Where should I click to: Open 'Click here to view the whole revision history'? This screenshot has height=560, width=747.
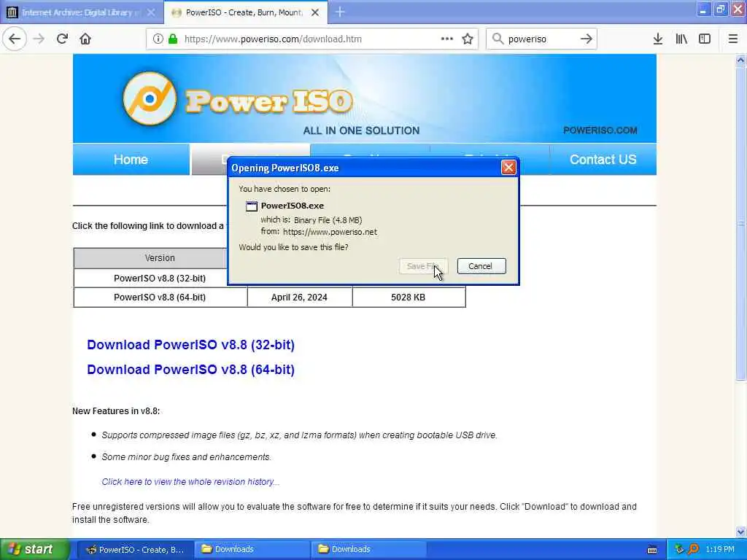(x=190, y=482)
